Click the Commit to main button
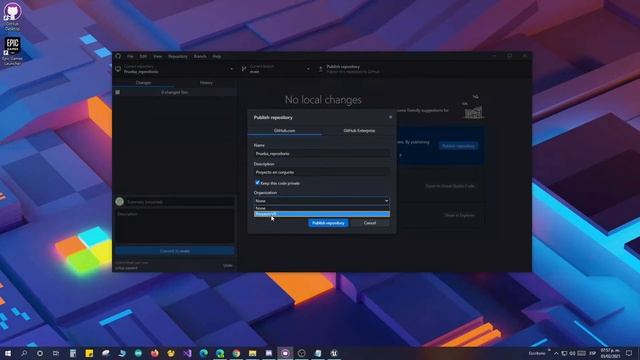 [x=175, y=251]
